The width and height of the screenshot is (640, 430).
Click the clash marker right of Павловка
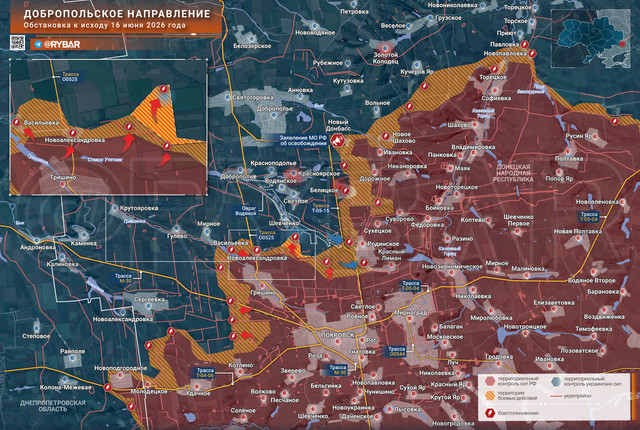(x=525, y=44)
